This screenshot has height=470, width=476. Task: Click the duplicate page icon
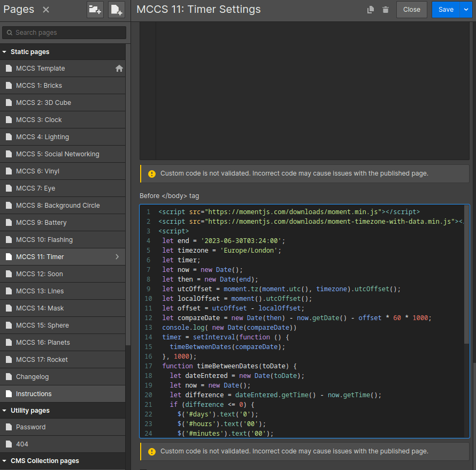[371, 10]
